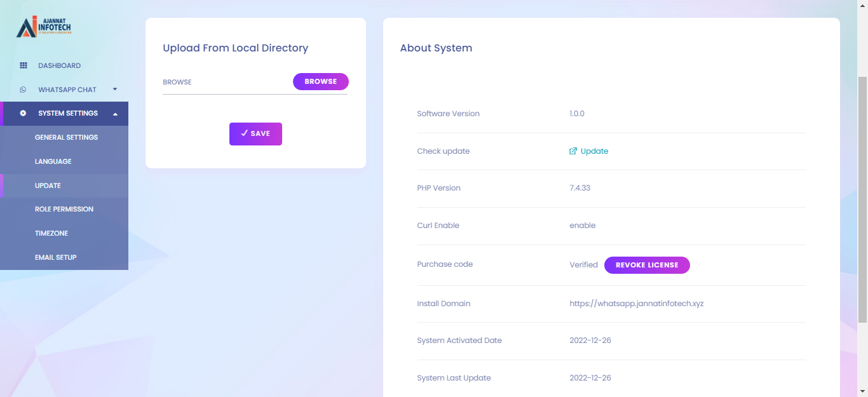Click the Ajannat Infotech logo
The image size is (868, 397).
click(43, 27)
